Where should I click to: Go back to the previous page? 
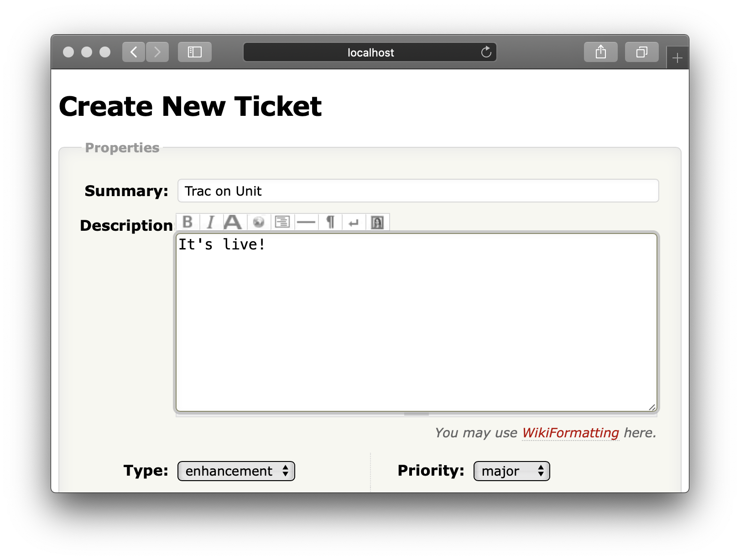coord(134,52)
